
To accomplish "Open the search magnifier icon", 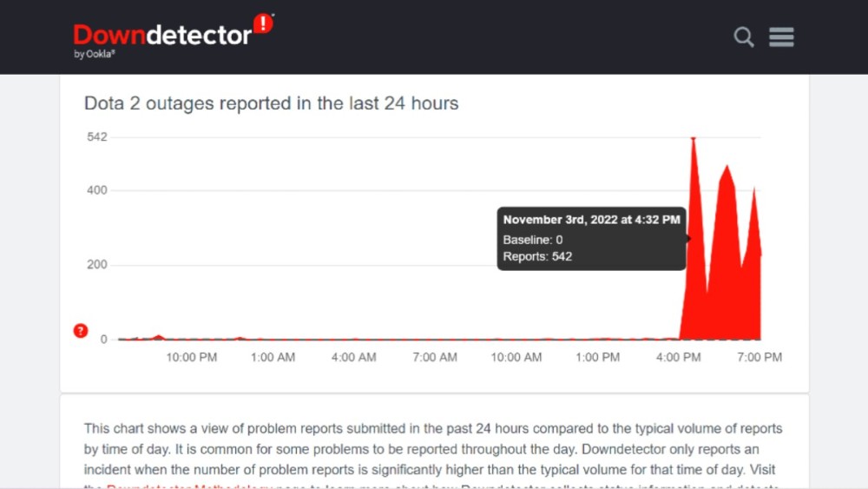I will click(744, 37).
